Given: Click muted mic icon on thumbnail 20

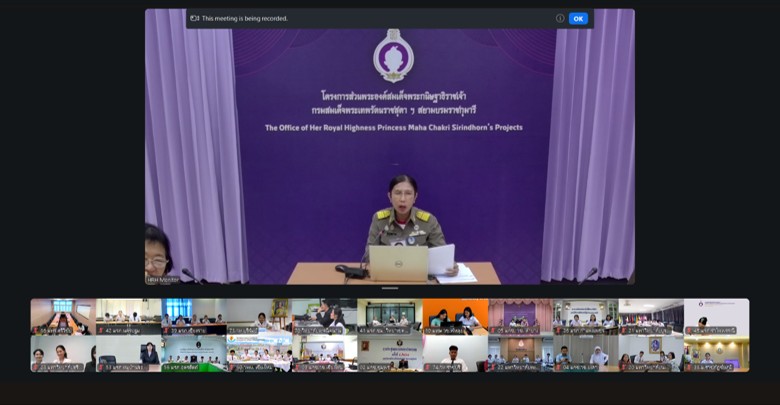Looking at the screenshot, I should click(x=624, y=367).
